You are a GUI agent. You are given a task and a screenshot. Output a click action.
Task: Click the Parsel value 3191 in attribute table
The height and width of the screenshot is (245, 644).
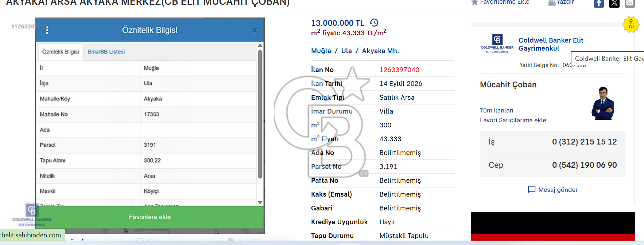coord(150,145)
